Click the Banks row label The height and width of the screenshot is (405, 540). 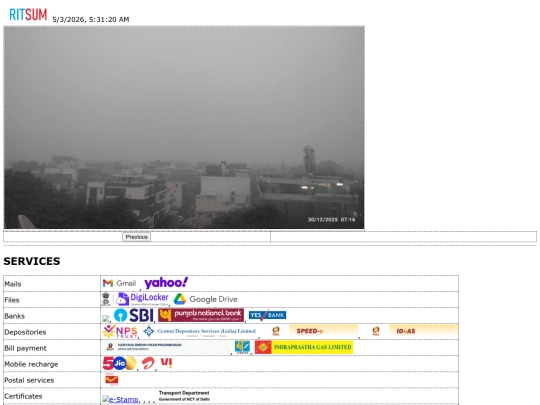14,316
